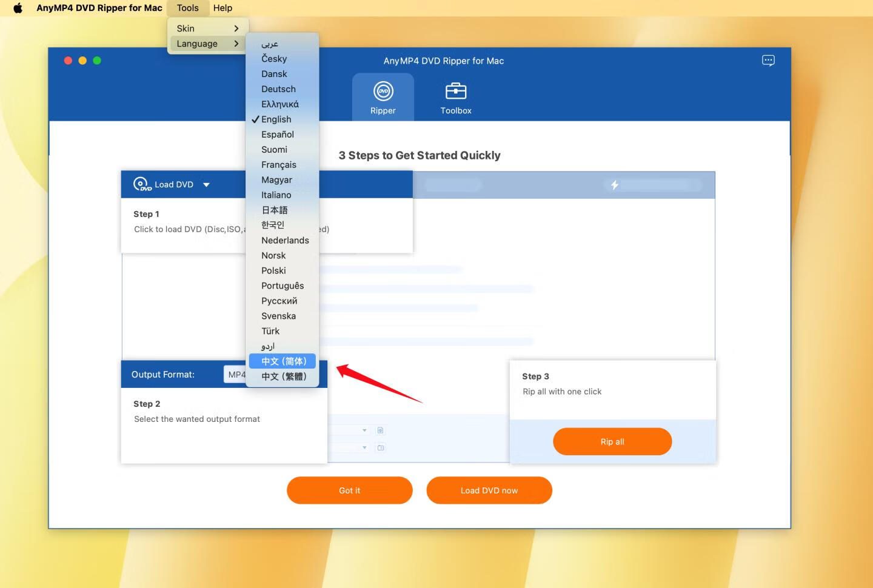Choose 中文 (繁體) language option
This screenshot has height=588, width=873.
click(283, 376)
